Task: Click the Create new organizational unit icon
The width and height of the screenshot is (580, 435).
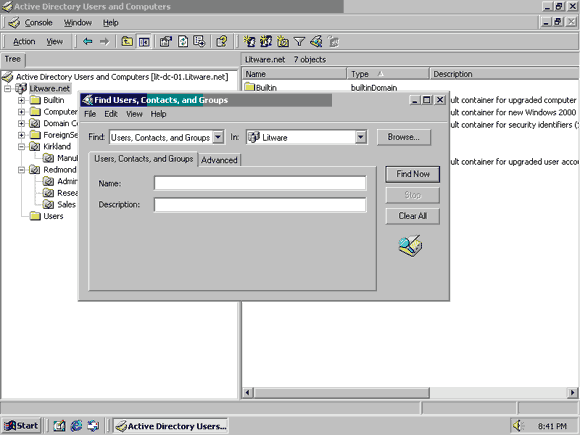Action: click(x=283, y=41)
